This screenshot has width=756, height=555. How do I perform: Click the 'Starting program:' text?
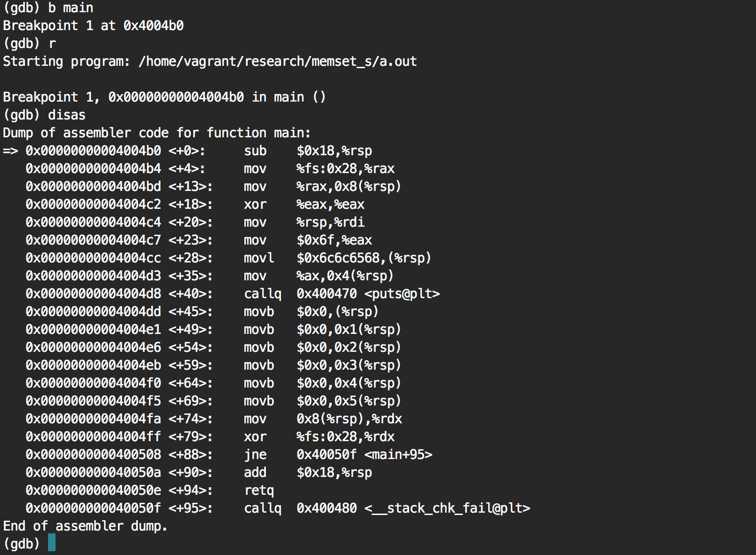coord(66,62)
